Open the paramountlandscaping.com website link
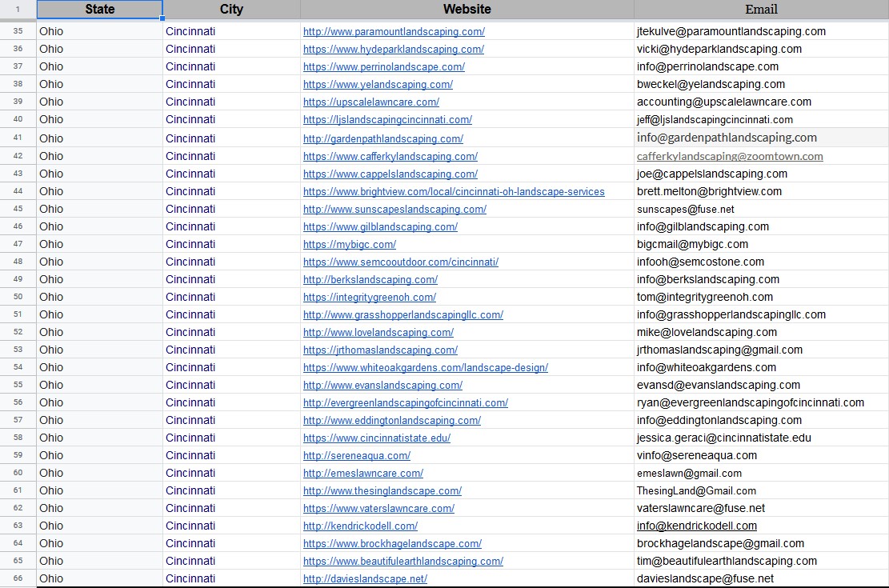Viewport: 889px width, 588px height. 394,32
